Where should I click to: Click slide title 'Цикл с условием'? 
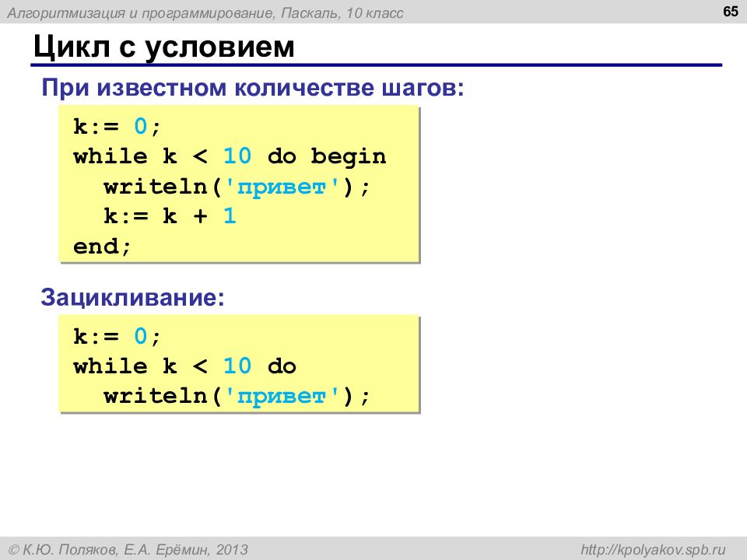coord(164,47)
